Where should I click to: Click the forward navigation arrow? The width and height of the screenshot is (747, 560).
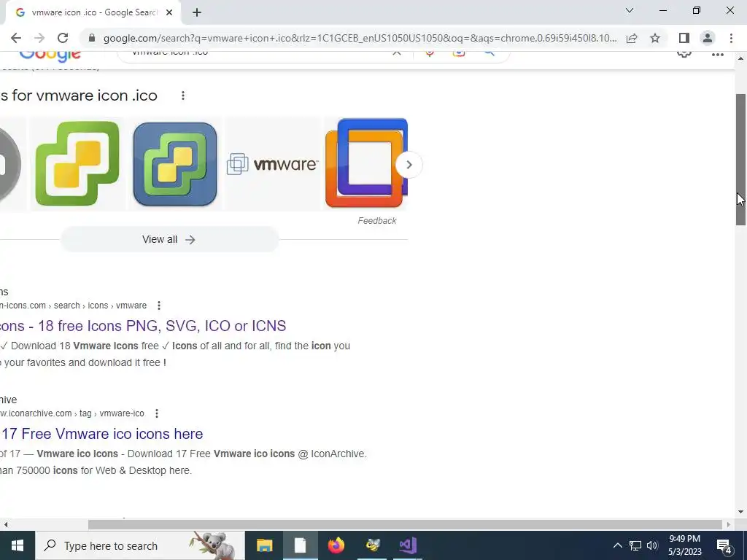pos(39,38)
